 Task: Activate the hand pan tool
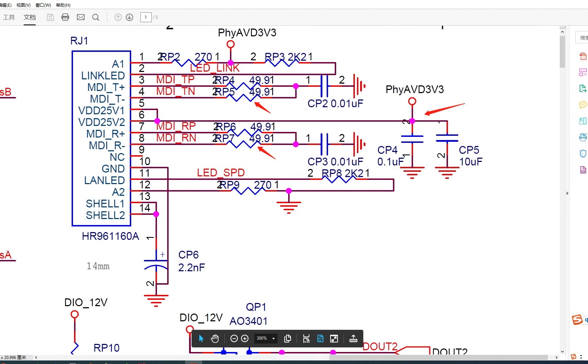[215, 339]
